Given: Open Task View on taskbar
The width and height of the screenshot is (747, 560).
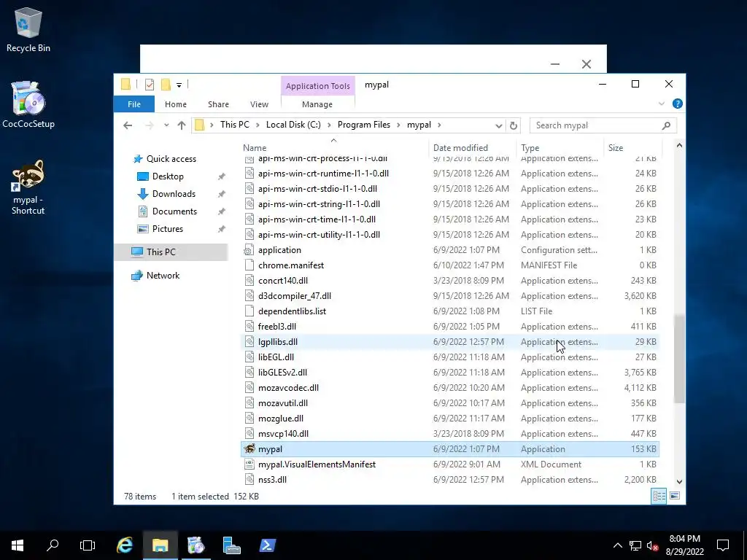Looking at the screenshot, I should click(x=88, y=545).
